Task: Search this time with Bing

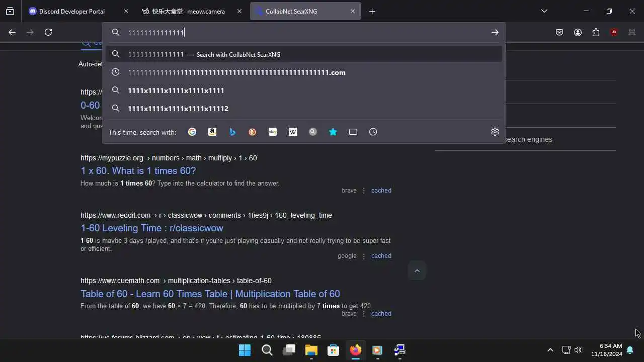Action: tap(232, 132)
